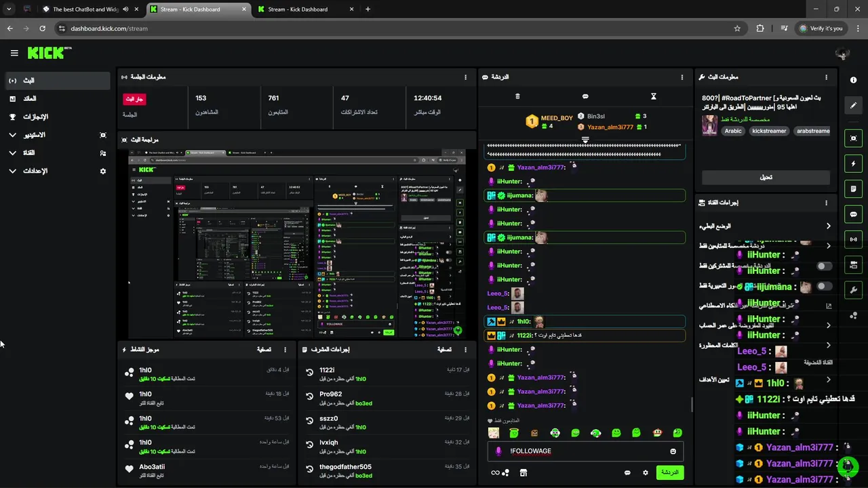Open the emoji picker in the chat input

[x=673, y=451]
